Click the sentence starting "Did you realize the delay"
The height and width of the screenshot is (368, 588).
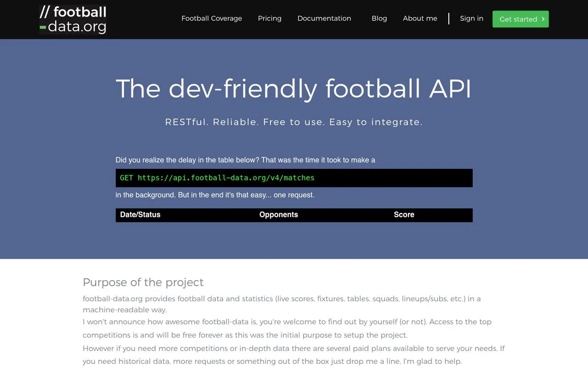coord(245,160)
